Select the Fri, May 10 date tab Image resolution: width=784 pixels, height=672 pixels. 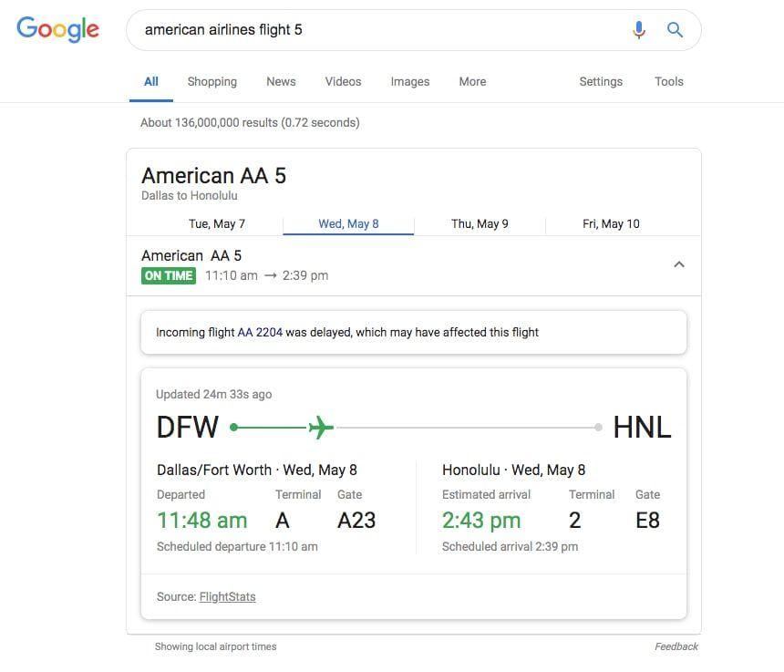point(611,224)
